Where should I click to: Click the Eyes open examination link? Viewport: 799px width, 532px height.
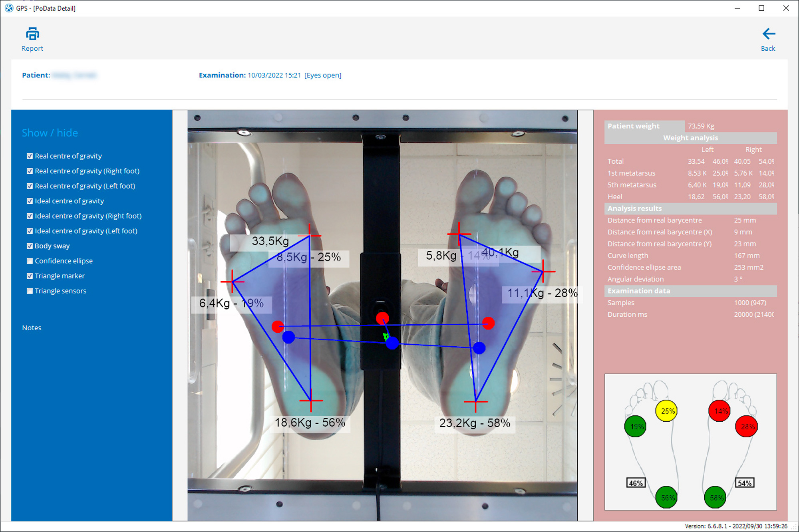click(x=323, y=75)
